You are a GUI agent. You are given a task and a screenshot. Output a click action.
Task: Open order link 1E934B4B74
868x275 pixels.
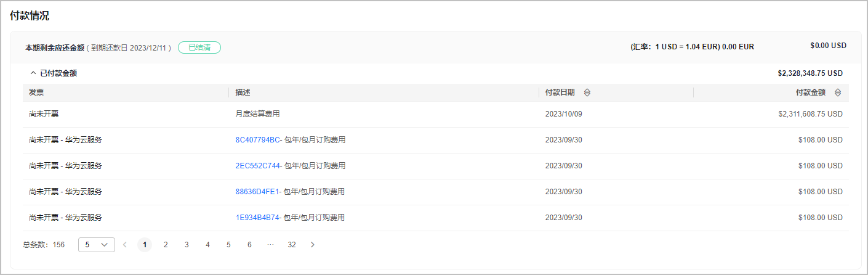coord(257,218)
